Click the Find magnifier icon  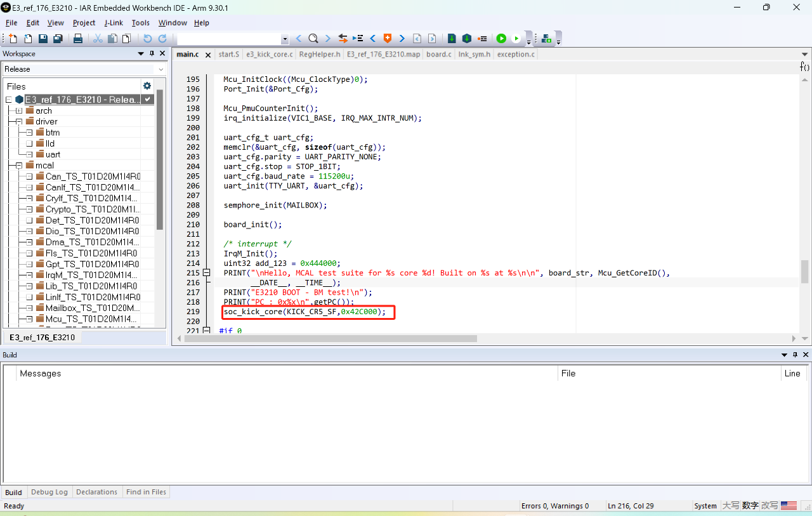[313, 39]
